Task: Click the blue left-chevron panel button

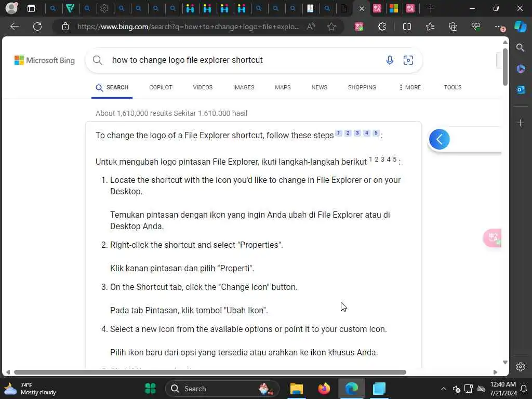Action: tap(439, 139)
